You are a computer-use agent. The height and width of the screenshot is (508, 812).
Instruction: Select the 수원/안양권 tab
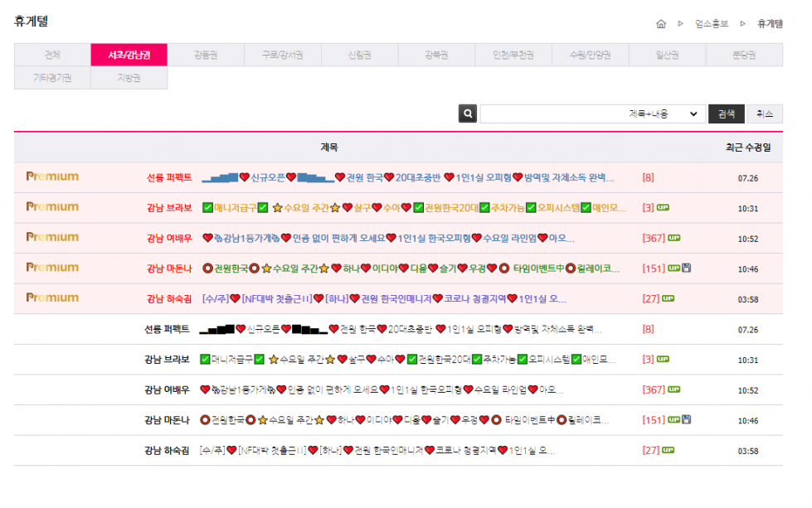tap(591, 55)
